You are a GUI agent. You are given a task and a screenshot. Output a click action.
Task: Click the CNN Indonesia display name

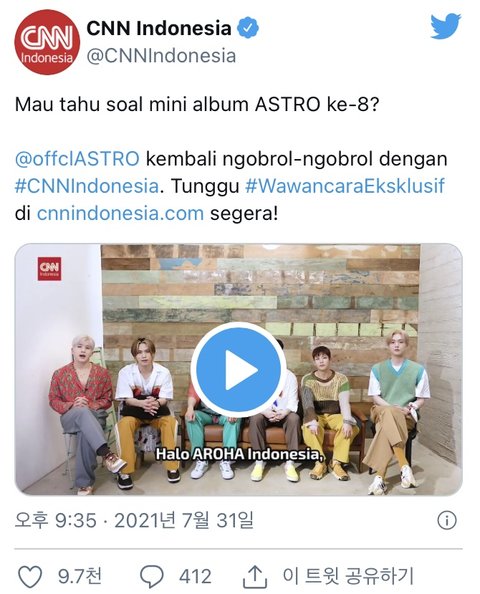point(159,28)
